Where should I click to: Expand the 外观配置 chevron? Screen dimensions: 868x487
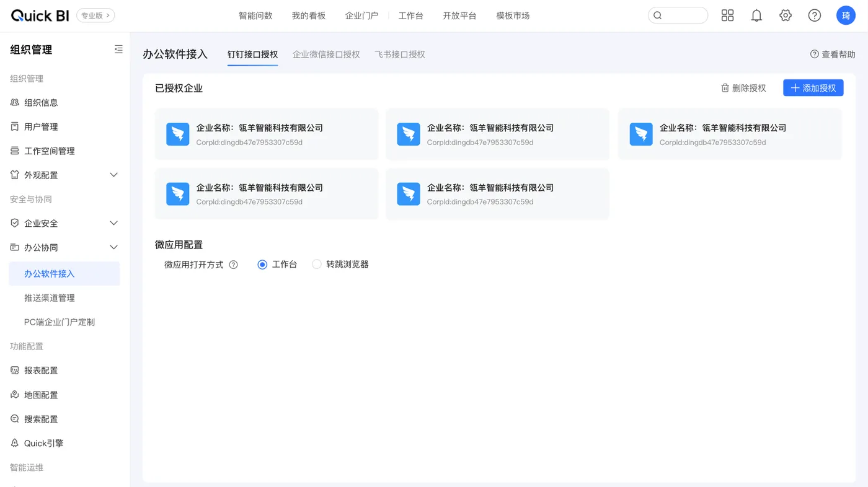pyautogui.click(x=114, y=175)
